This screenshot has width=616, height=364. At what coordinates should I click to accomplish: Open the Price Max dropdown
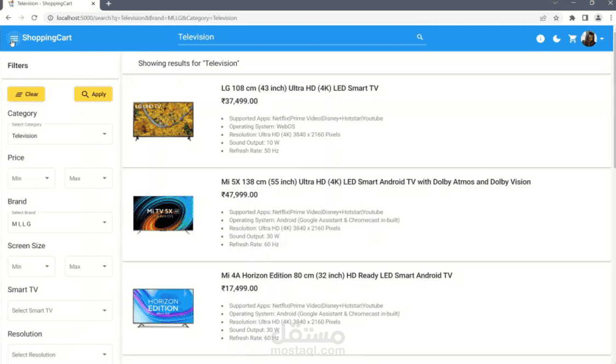point(88,178)
